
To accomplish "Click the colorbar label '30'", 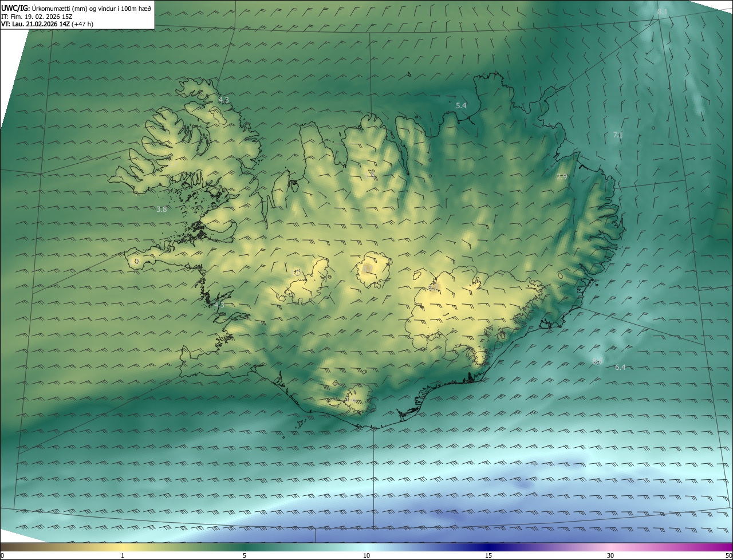I will pyautogui.click(x=610, y=555).
